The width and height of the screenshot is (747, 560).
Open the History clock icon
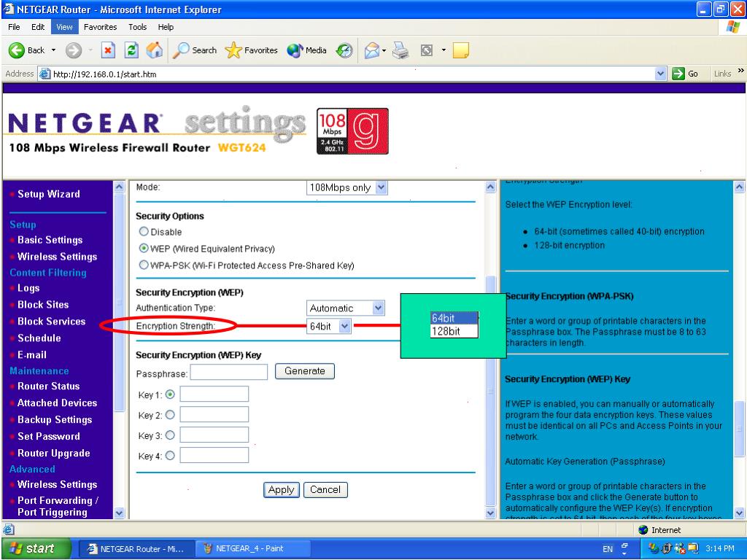tap(344, 50)
